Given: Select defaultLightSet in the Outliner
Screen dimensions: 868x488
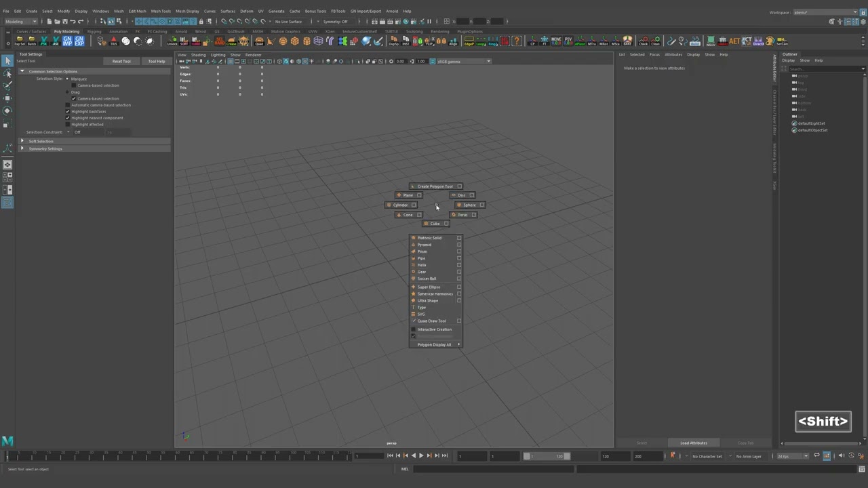Looking at the screenshot, I should click(x=811, y=123).
